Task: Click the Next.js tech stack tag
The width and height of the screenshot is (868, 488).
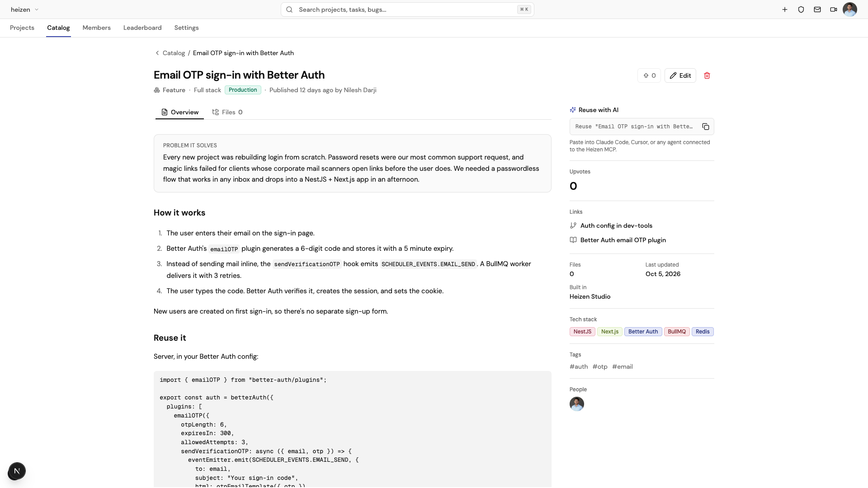Action: 610,332
